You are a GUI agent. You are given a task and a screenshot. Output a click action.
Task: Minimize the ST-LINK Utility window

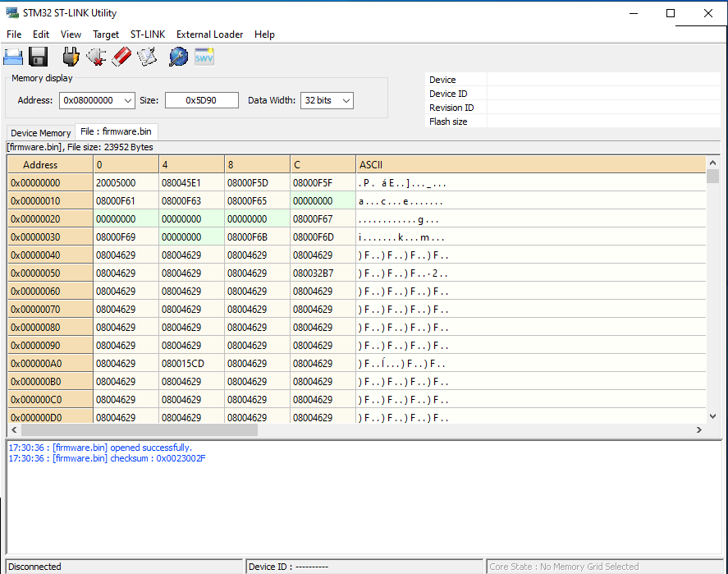[634, 13]
